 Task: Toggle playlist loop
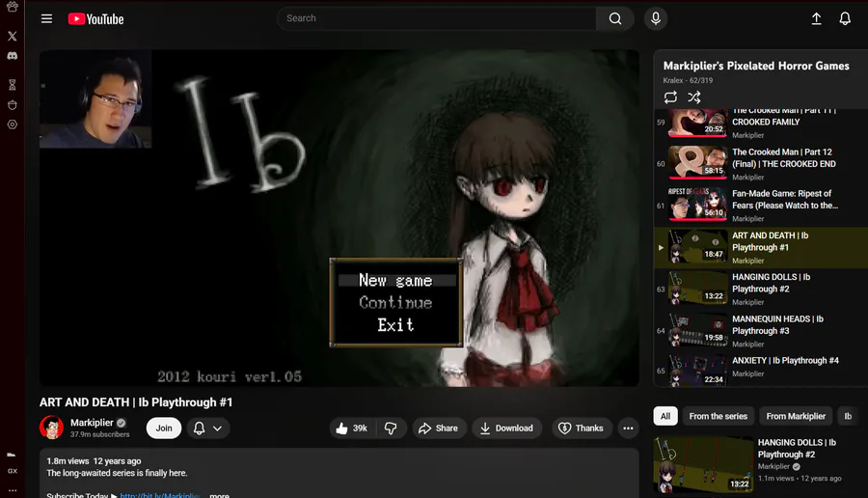tap(670, 97)
